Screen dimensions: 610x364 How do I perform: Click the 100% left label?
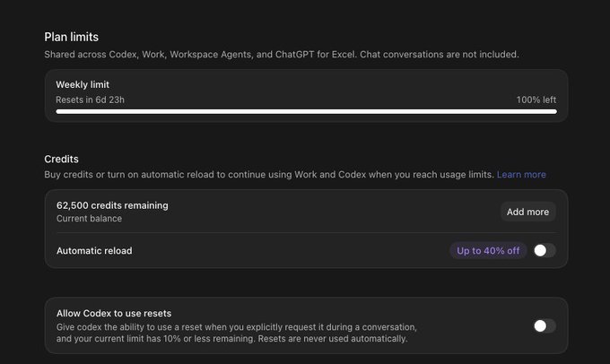tap(536, 100)
